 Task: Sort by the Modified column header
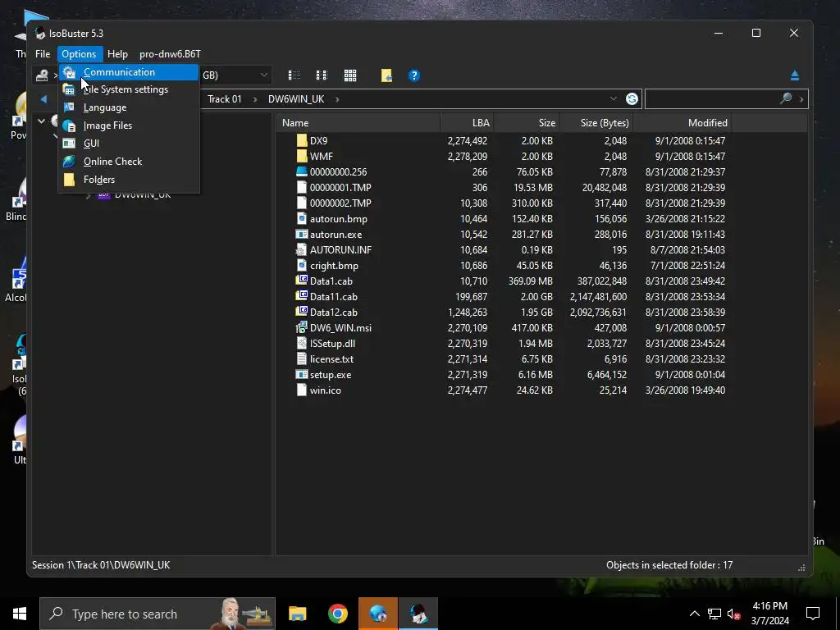(x=682, y=123)
